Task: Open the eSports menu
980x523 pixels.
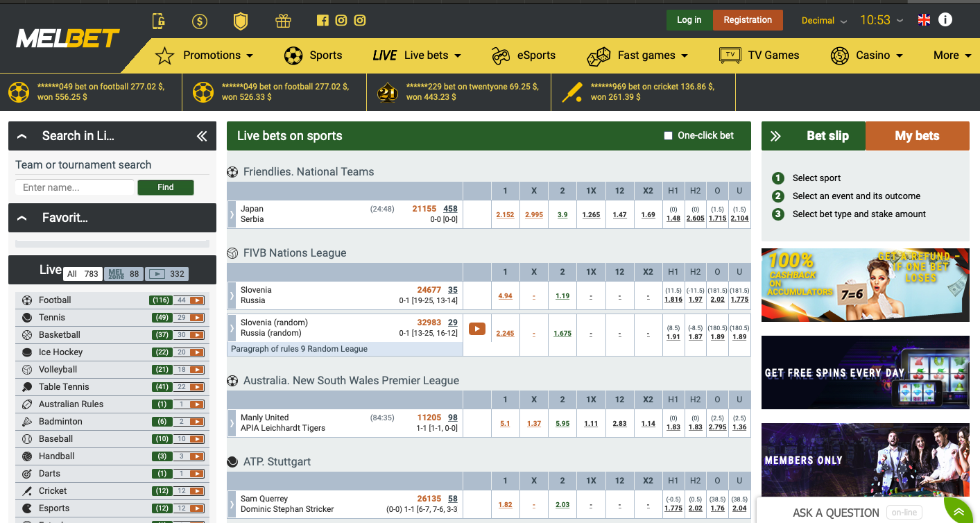Action: tap(524, 55)
